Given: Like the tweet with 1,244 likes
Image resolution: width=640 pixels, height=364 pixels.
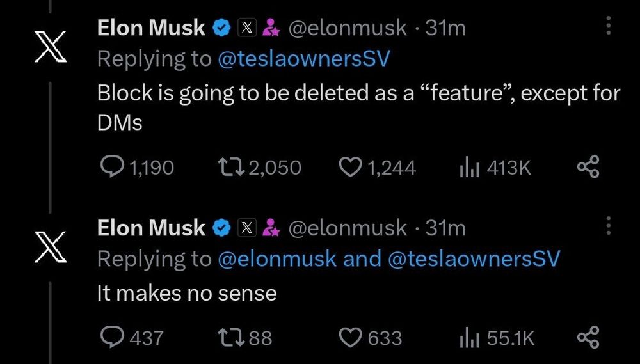Looking at the screenshot, I should coord(349,168).
